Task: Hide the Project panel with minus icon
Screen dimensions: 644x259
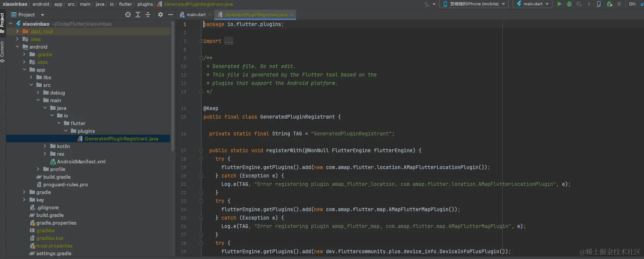Action: click(x=170, y=15)
